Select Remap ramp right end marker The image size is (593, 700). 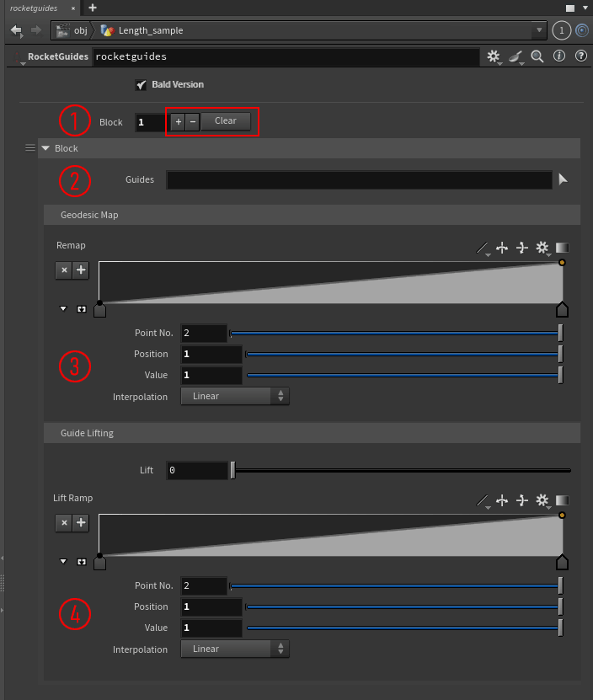[562, 309]
